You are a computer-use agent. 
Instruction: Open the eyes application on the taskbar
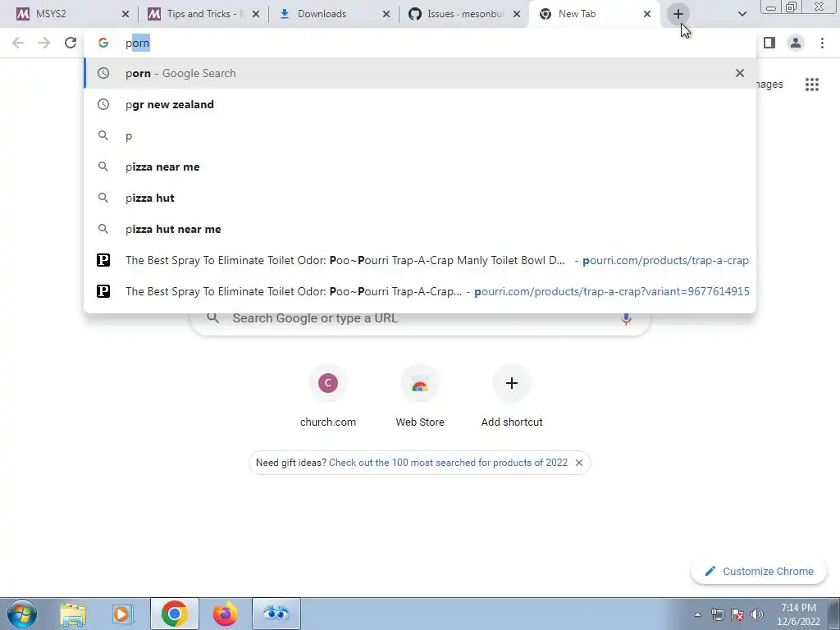click(x=276, y=614)
